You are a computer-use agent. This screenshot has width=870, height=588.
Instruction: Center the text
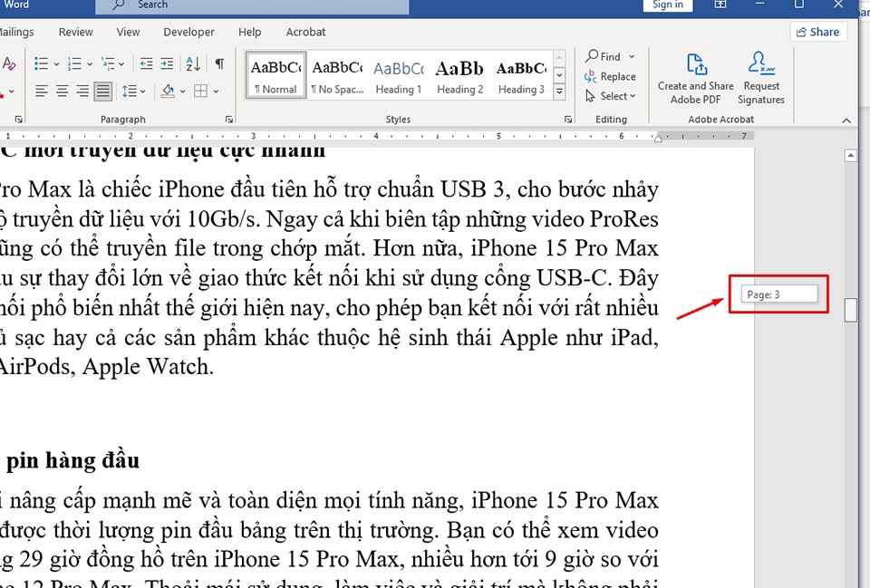[x=63, y=91]
